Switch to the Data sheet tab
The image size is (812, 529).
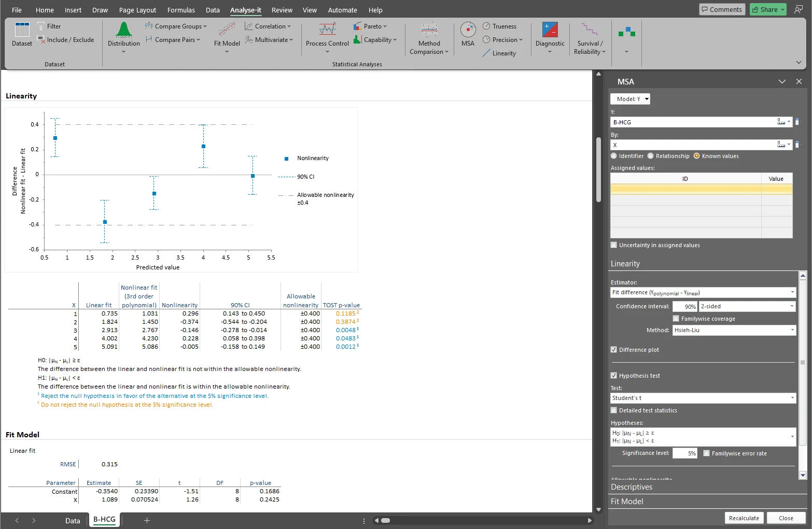coord(73,521)
